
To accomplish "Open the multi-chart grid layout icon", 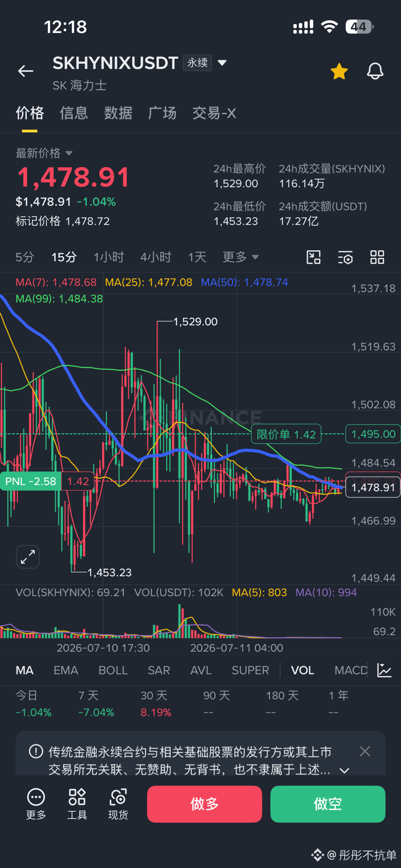I will pos(377,257).
